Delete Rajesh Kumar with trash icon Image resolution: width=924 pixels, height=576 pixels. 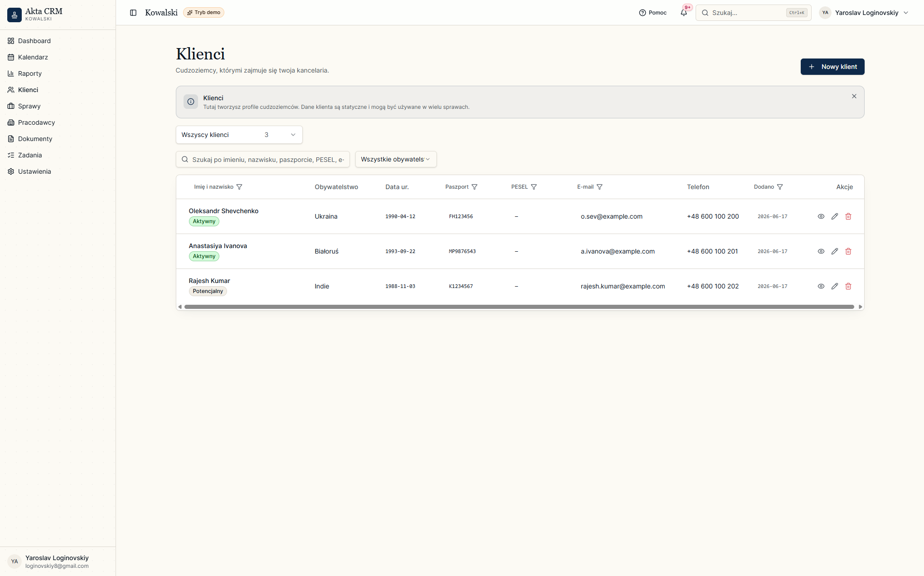(848, 286)
